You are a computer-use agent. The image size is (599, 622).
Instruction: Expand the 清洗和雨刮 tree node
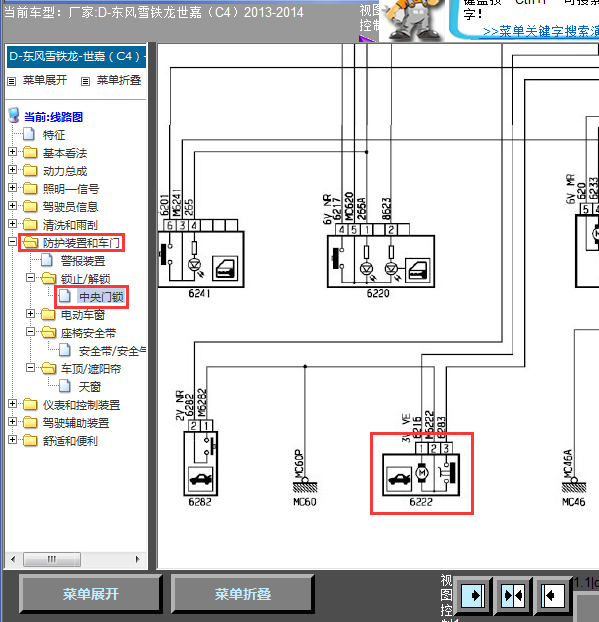(x=12, y=224)
